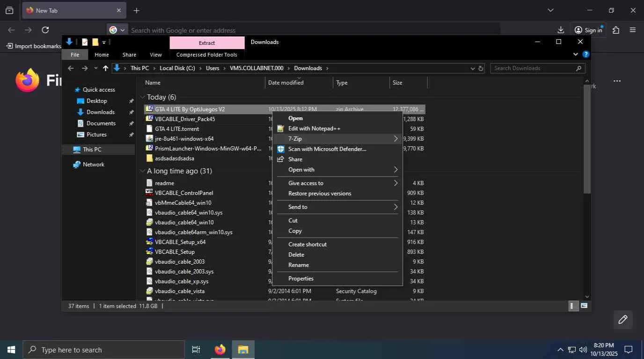Click the VBCABLE_Driver_Pack45 archive icon
Screen dimensions: 644x359
pyautogui.click(x=149, y=119)
